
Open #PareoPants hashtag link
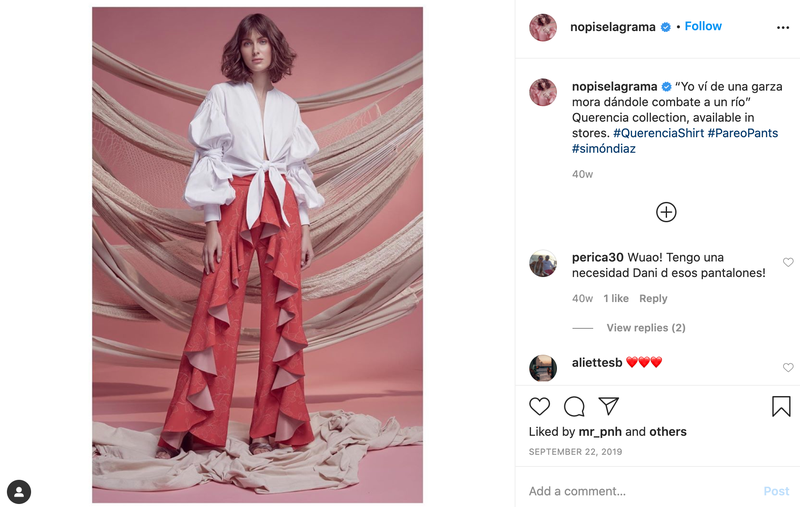click(742, 133)
